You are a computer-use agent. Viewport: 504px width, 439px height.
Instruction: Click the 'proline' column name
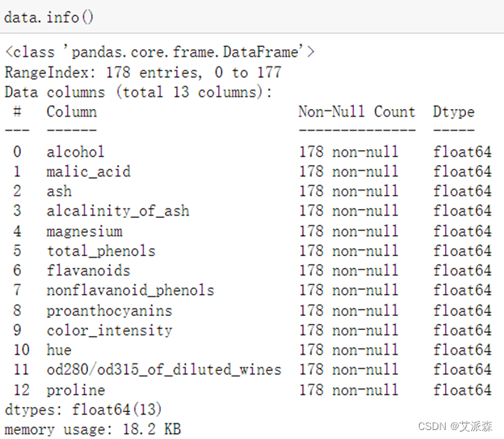pyautogui.click(x=75, y=390)
